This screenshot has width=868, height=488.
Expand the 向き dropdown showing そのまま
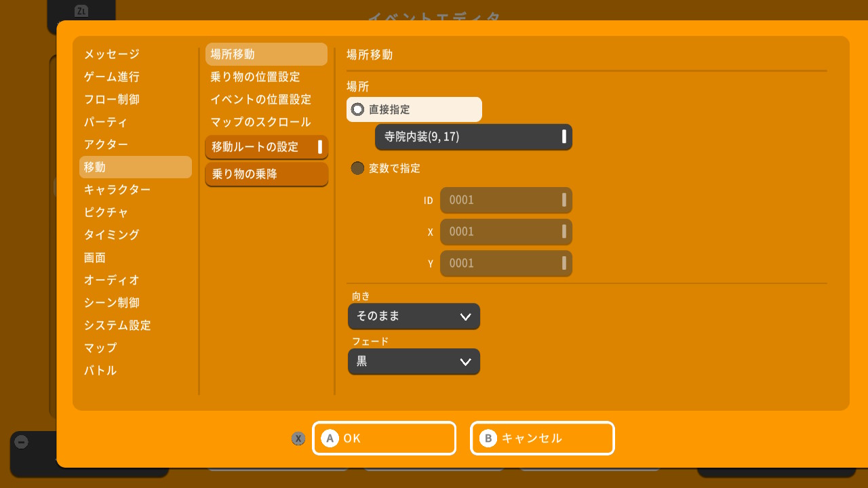(x=414, y=316)
